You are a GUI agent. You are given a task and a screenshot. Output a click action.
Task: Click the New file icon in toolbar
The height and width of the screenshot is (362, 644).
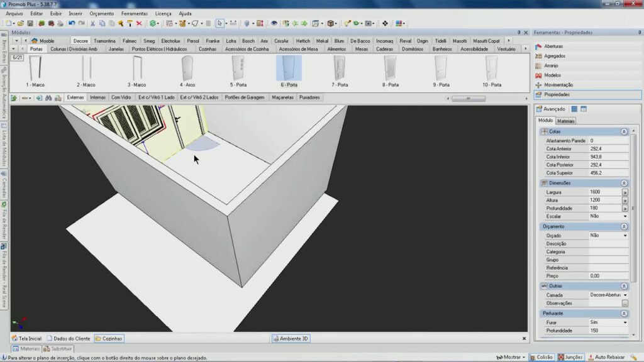click(x=8, y=23)
